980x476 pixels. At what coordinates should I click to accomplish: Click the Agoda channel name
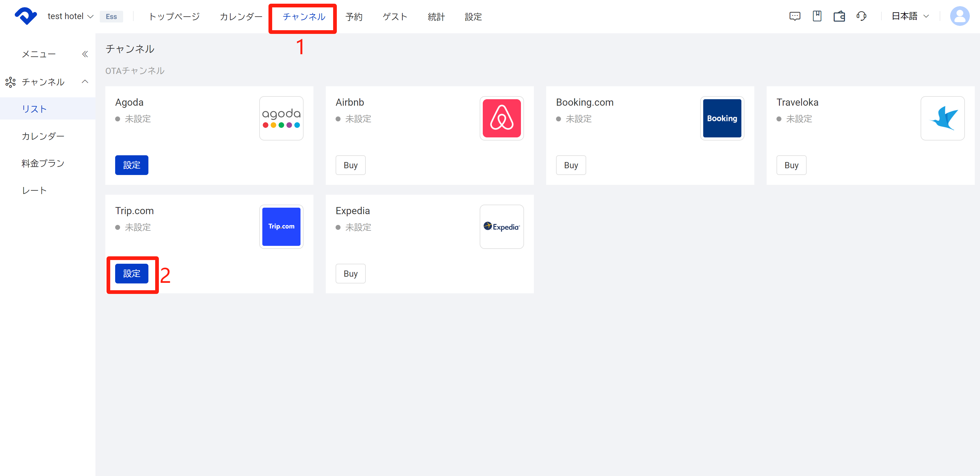tap(129, 102)
